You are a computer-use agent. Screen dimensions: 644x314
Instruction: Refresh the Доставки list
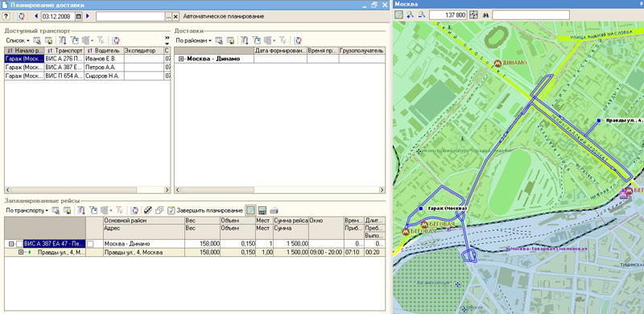[x=298, y=40]
